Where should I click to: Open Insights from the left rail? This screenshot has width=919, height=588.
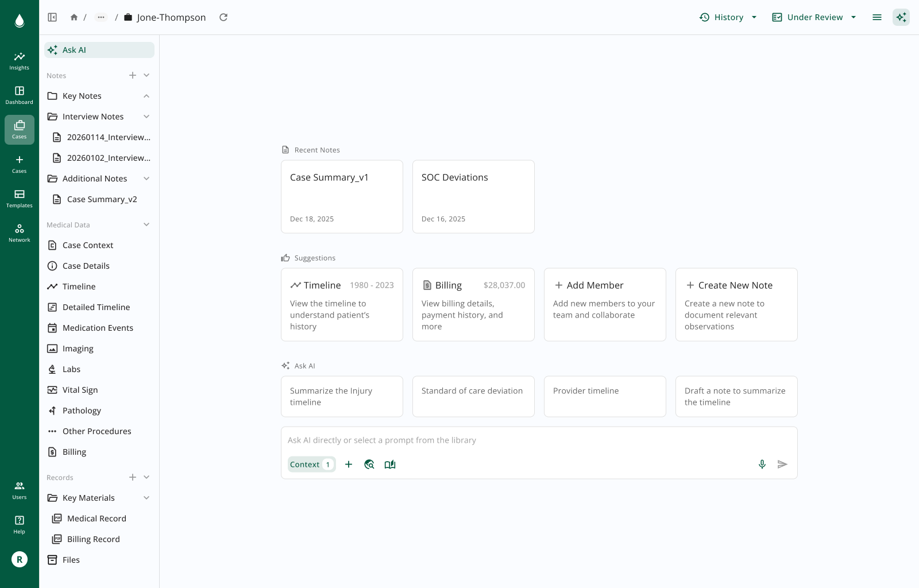tap(19, 60)
